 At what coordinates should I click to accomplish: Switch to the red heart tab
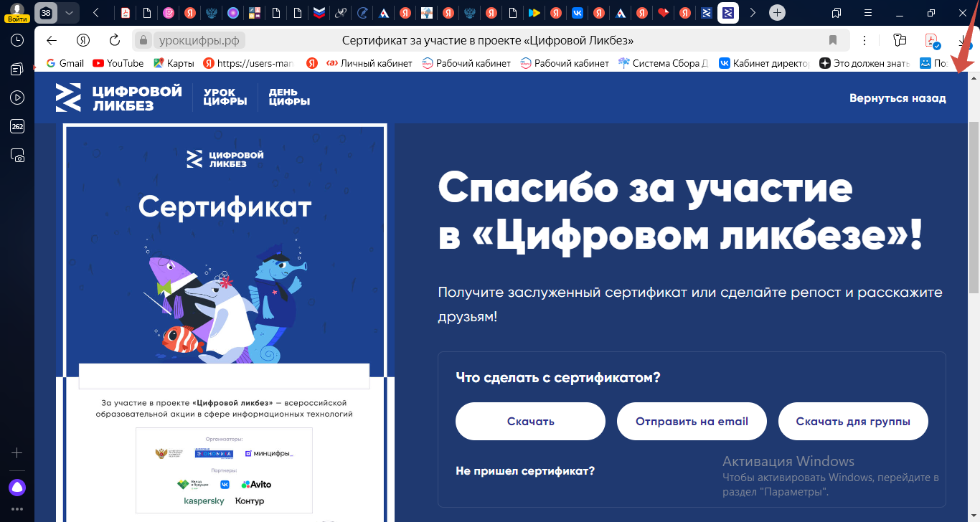664,12
